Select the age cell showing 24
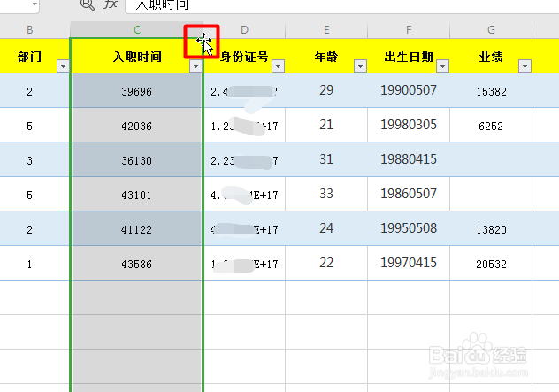The width and height of the screenshot is (559, 392). tap(326, 229)
